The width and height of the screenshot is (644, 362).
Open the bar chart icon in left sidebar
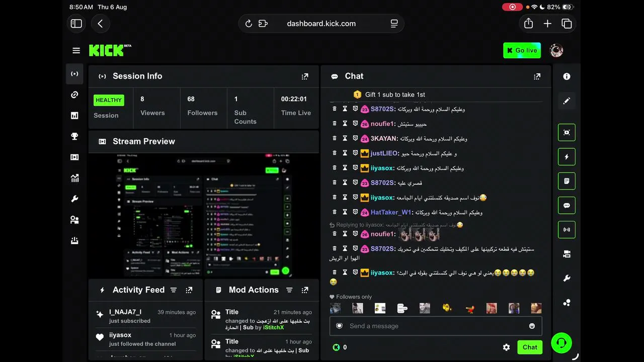[x=74, y=116]
